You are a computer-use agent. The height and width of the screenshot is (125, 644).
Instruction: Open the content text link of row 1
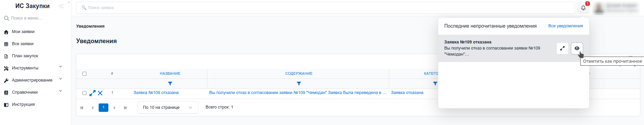(x=298, y=93)
